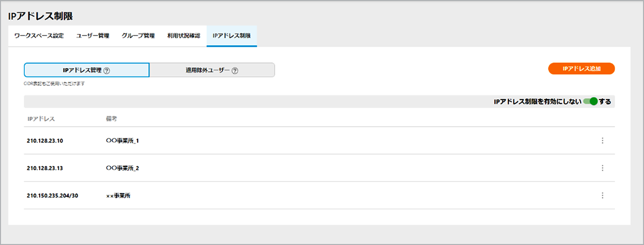This screenshot has height=245, width=644.
Task: Go to the グループ管理 tab
Action: pos(138,36)
